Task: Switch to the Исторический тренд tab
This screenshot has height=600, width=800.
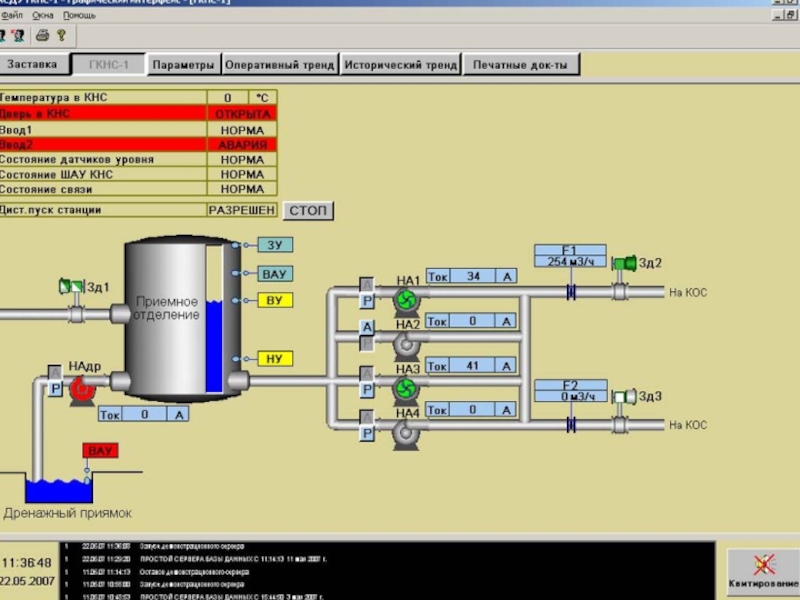Action: point(400,65)
